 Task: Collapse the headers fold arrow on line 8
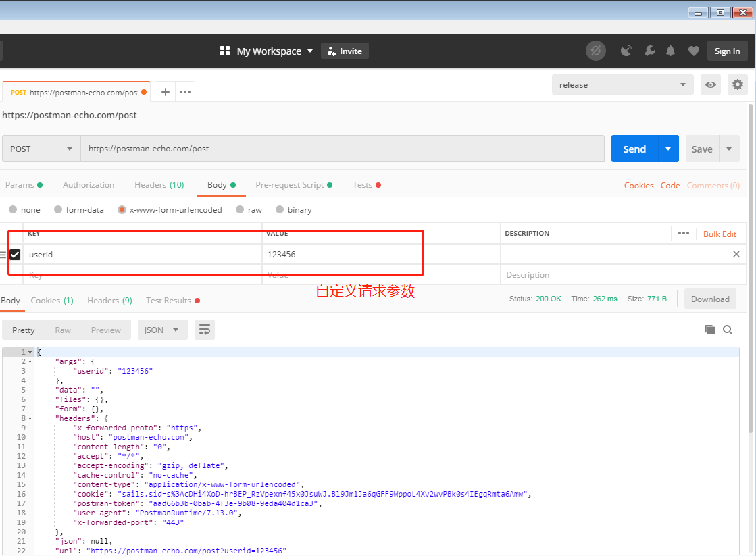30,419
